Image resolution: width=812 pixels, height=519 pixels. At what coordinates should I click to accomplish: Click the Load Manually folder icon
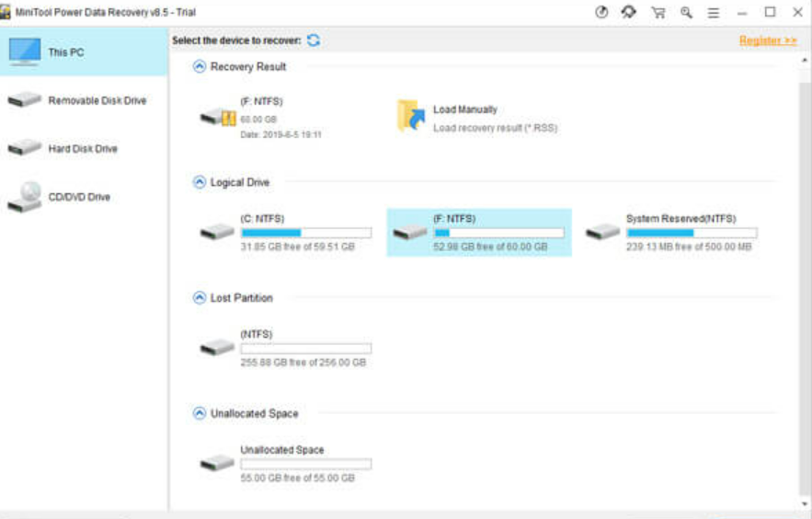(411, 116)
